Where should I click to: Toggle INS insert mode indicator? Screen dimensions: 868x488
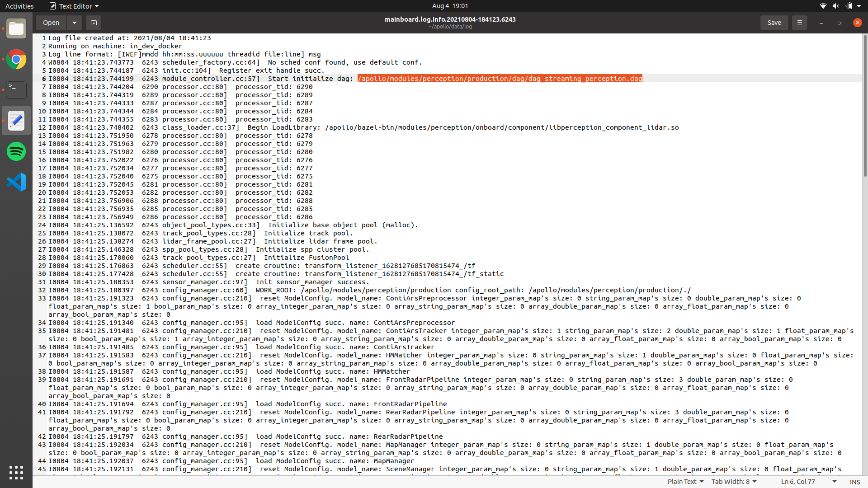pyautogui.click(x=855, y=482)
